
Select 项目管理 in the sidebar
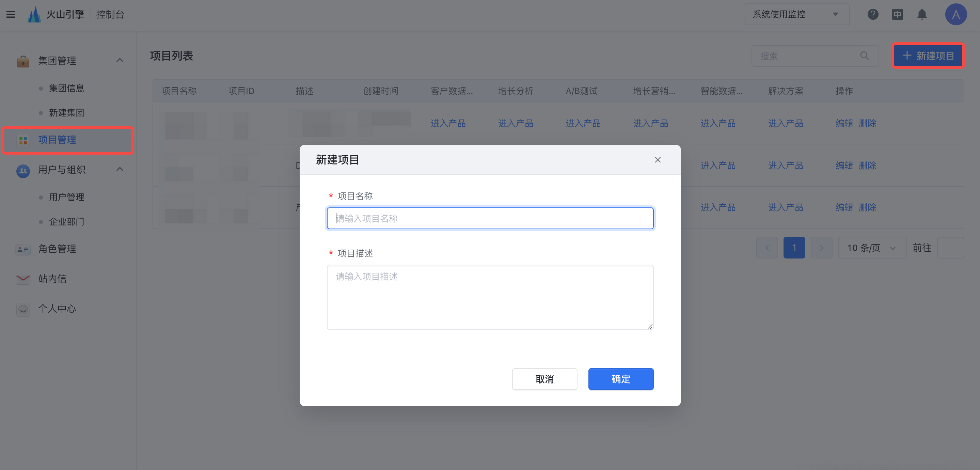pyautogui.click(x=68, y=140)
